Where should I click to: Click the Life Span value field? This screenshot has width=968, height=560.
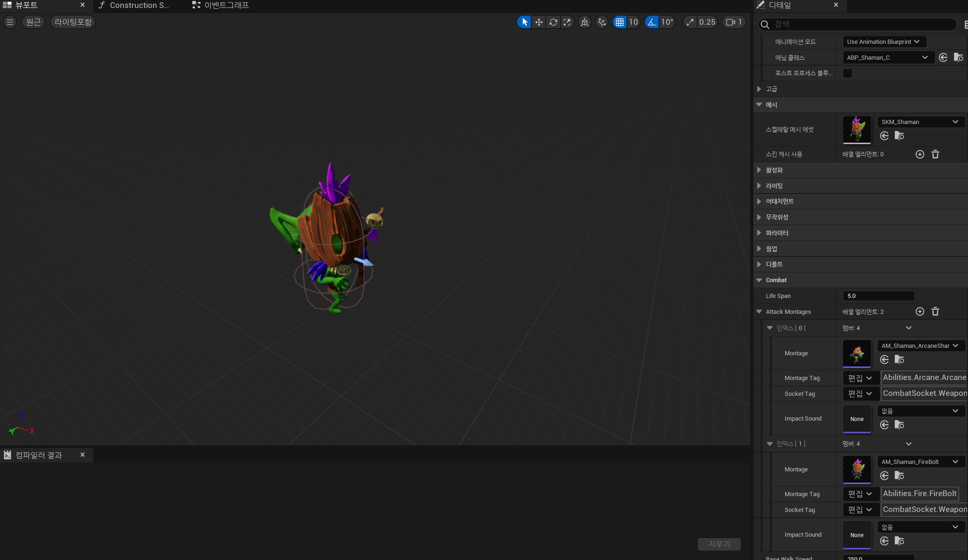pyautogui.click(x=878, y=296)
